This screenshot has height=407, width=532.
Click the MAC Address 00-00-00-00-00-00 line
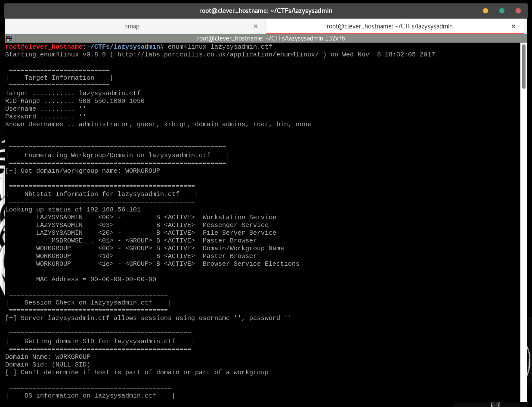click(96, 280)
